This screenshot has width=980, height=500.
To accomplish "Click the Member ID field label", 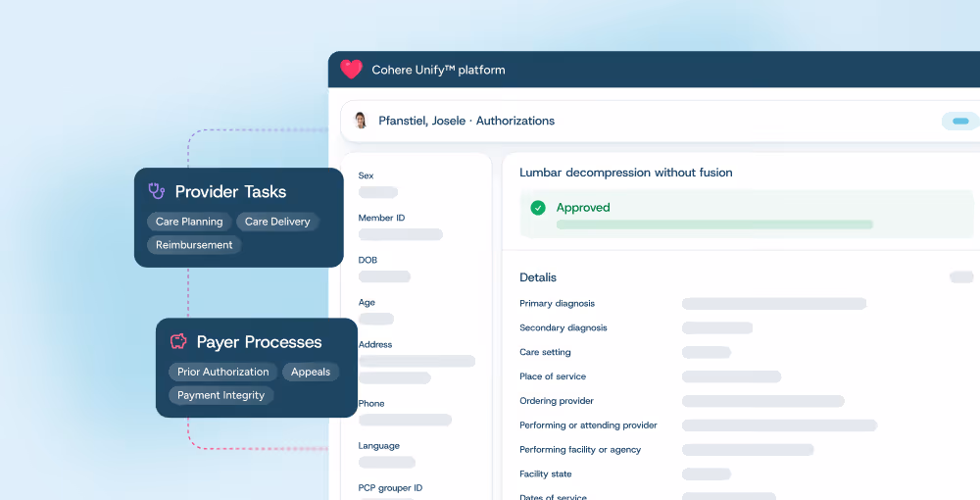I will click(381, 218).
